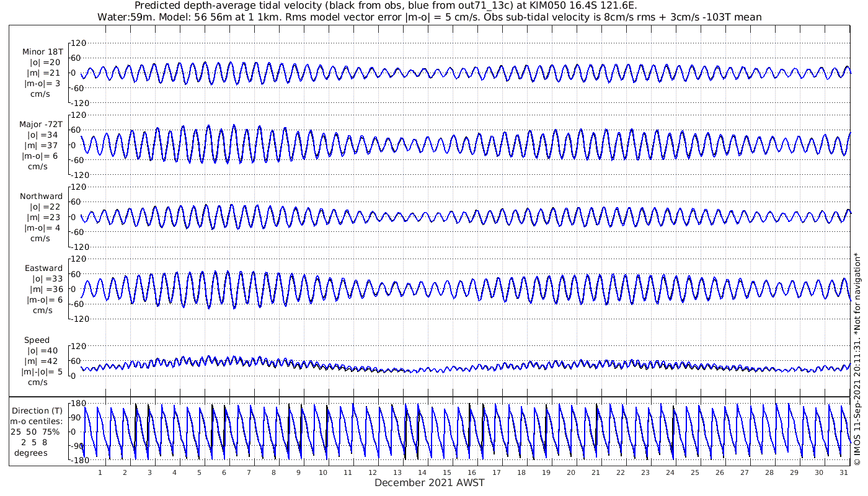Select the 'Minor 18T' panel label
The height and width of the screenshot is (496, 868).
click(42, 52)
